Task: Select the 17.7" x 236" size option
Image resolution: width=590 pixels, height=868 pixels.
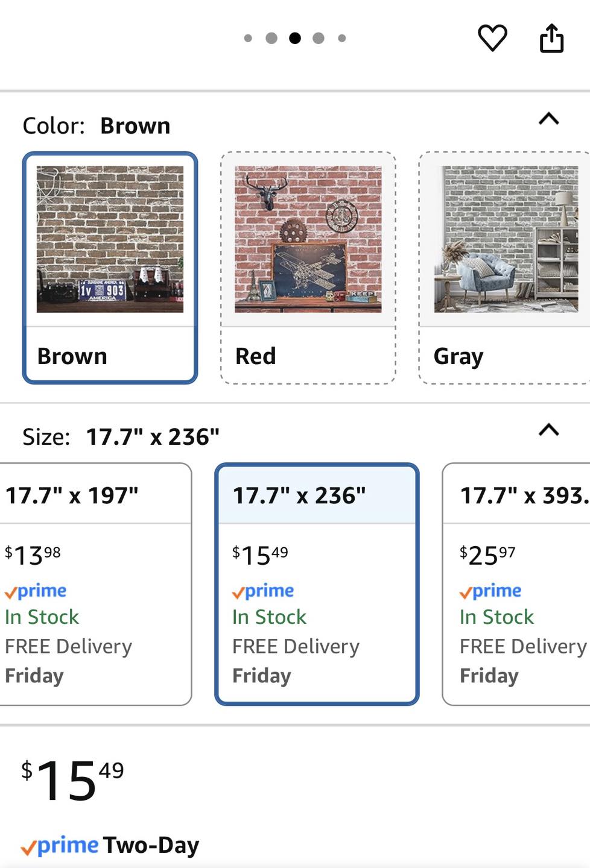Action: click(x=317, y=583)
